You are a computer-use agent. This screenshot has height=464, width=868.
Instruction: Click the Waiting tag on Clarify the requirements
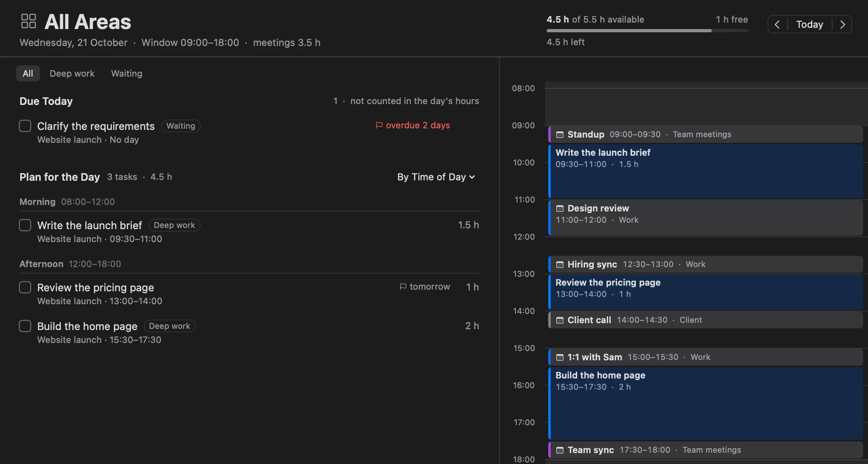click(x=181, y=126)
